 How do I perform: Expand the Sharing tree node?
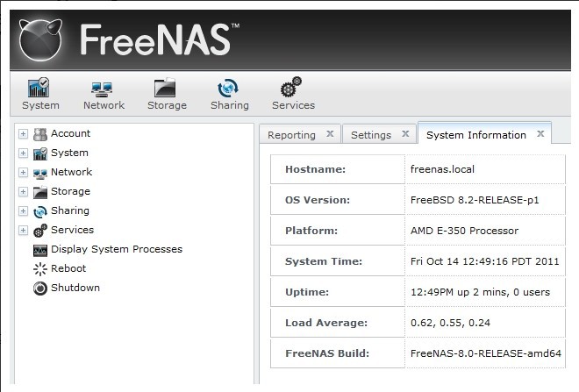click(23, 211)
